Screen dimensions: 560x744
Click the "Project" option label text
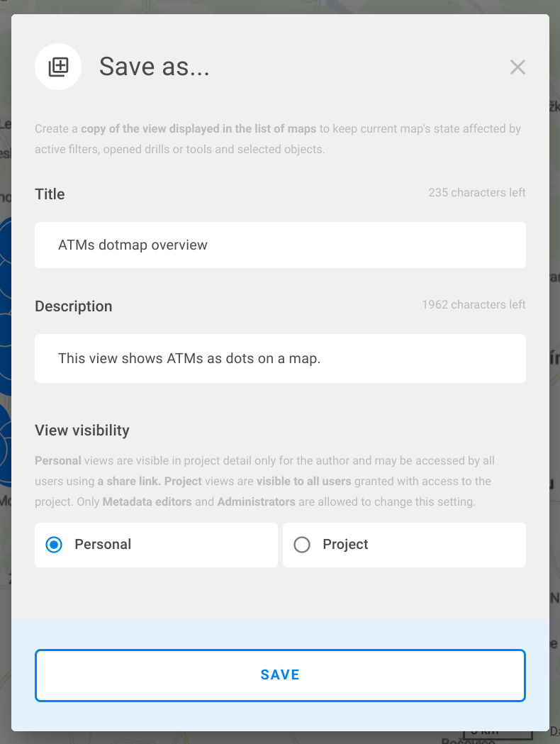tap(345, 545)
